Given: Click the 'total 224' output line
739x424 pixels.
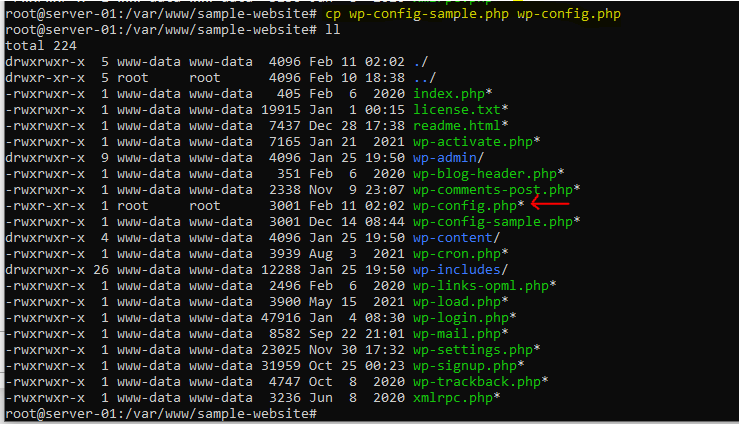Looking at the screenshot, I should tap(41, 46).
